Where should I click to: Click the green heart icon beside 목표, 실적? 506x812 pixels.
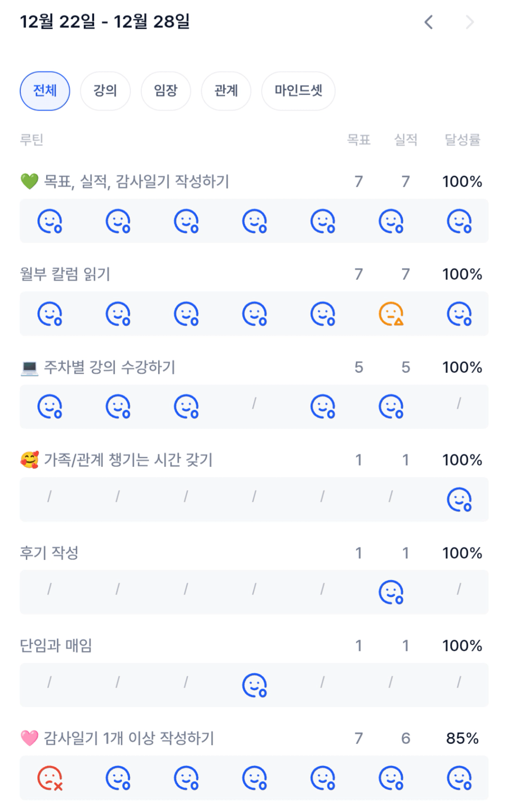click(x=29, y=182)
